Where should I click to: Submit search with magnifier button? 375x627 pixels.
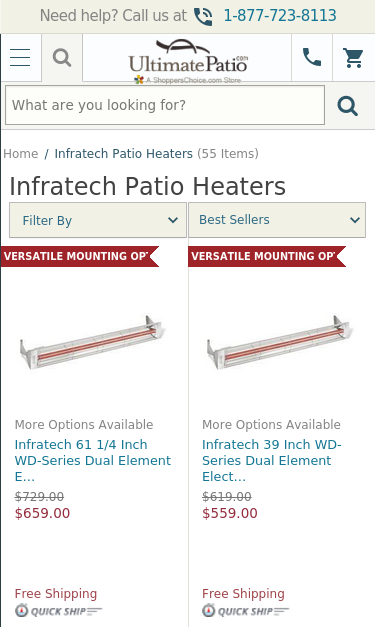pyautogui.click(x=347, y=106)
